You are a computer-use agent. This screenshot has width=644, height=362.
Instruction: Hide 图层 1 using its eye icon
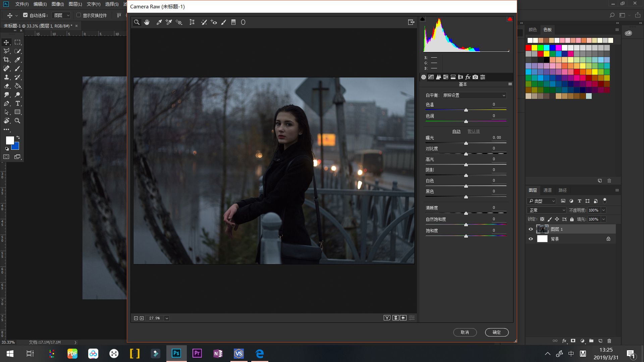pos(531,229)
